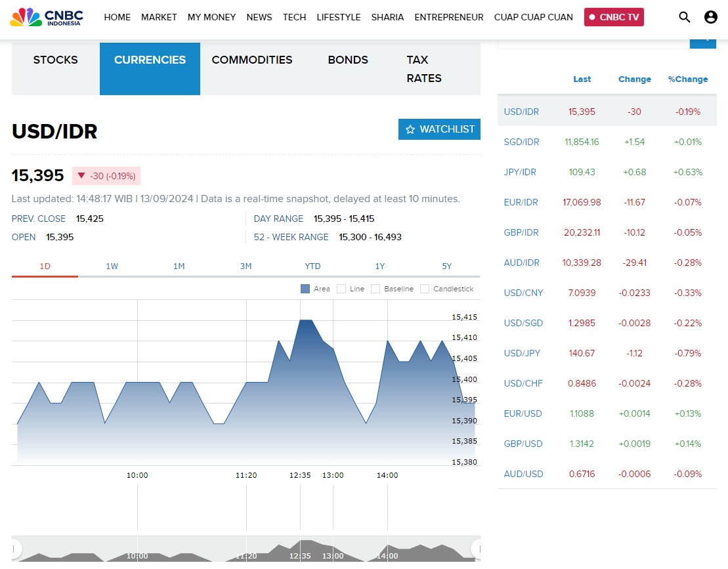Click the CNBC Indonesia logo

[x=46, y=17]
